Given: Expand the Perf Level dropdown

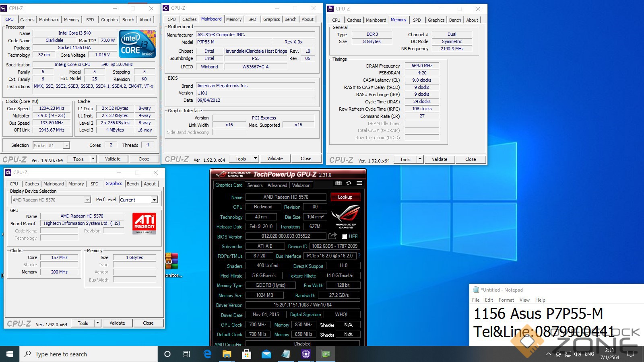Looking at the screenshot, I should coord(154,200).
